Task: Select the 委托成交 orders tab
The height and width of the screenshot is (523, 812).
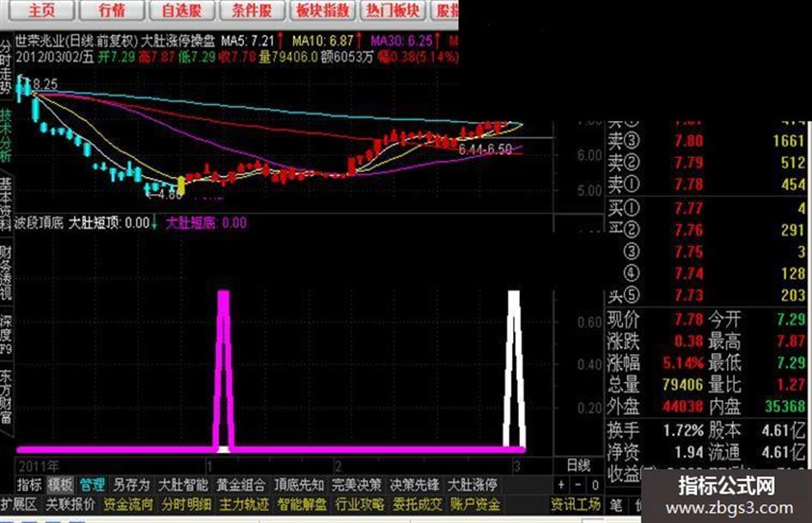Action: pyautogui.click(x=418, y=504)
